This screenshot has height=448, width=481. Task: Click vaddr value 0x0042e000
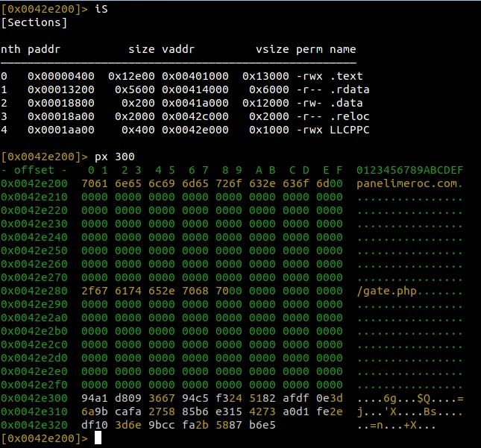[x=195, y=130]
